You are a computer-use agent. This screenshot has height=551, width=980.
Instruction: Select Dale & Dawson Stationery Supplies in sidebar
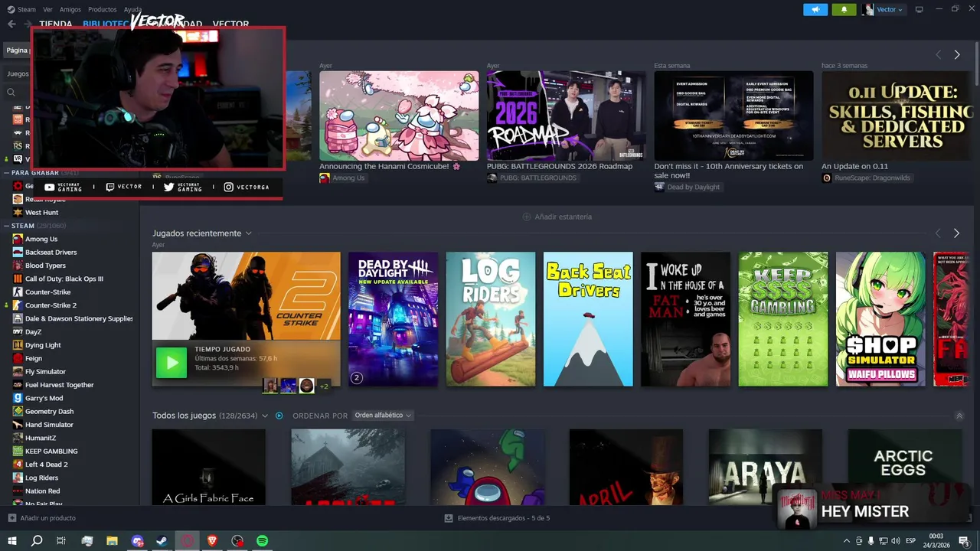(x=79, y=318)
